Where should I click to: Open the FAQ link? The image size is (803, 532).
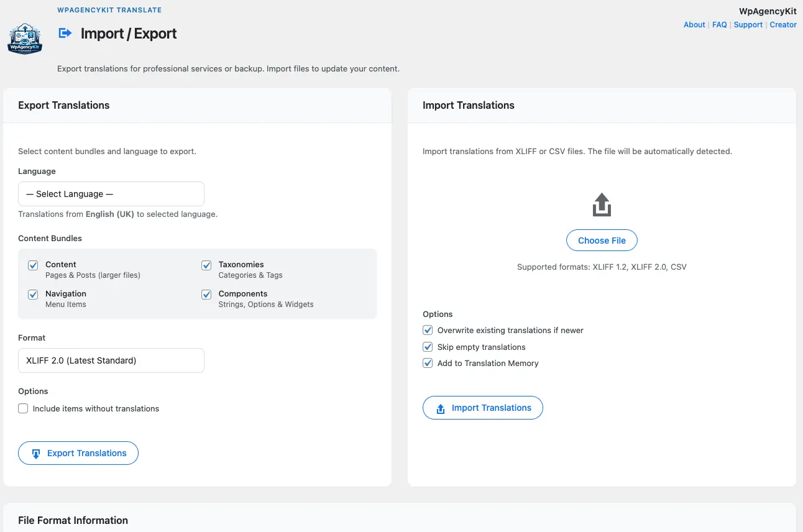[x=720, y=25]
